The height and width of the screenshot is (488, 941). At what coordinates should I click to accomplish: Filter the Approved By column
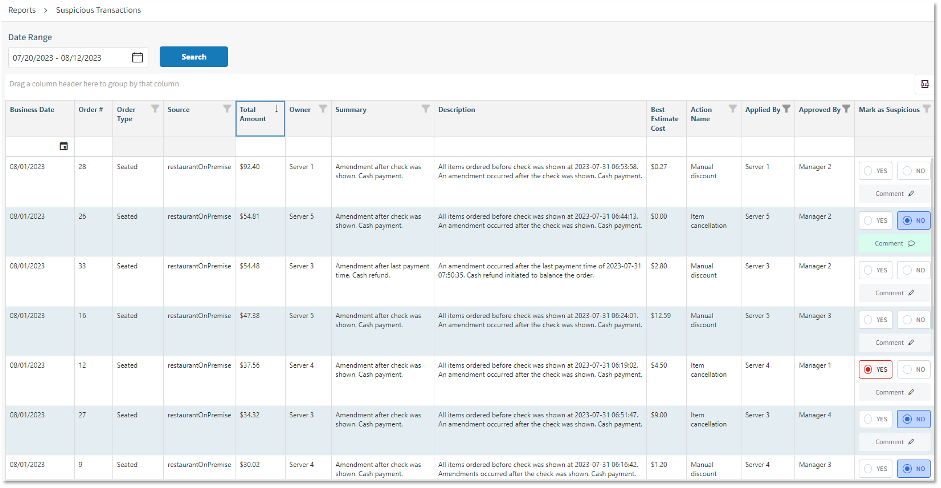(846, 109)
